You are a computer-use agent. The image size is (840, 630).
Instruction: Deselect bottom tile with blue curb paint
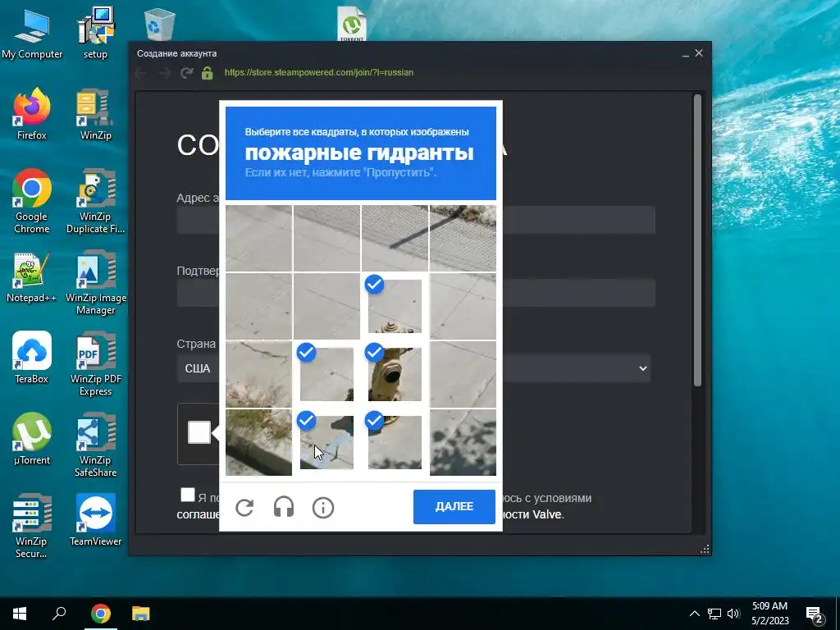coord(326,442)
